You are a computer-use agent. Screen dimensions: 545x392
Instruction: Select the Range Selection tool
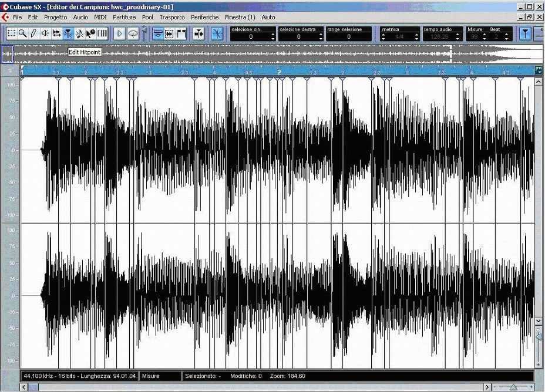11,33
